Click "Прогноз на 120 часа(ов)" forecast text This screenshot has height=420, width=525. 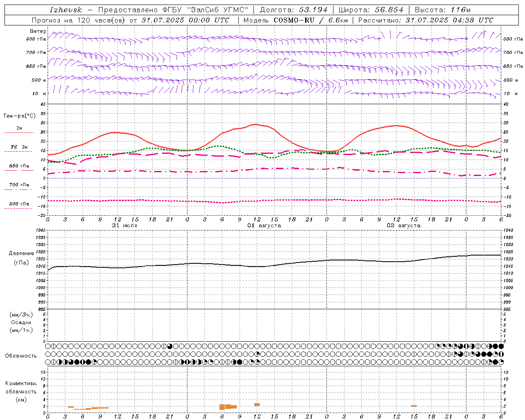click(79, 20)
